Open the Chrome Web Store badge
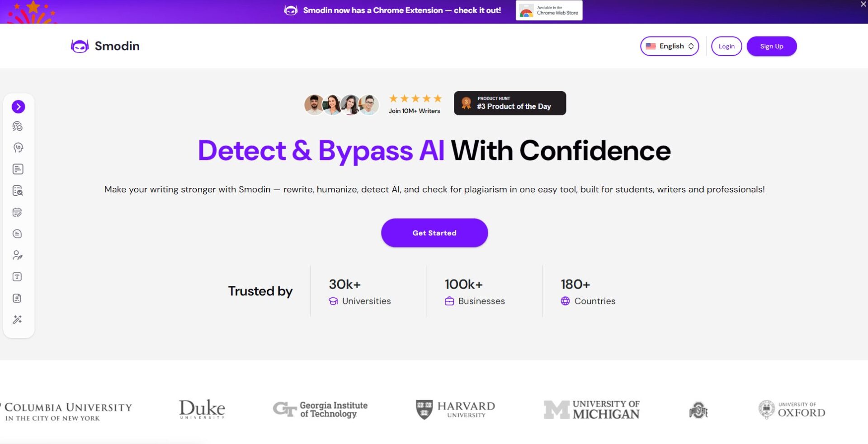This screenshot has height=444, width=868. [549, 10]
